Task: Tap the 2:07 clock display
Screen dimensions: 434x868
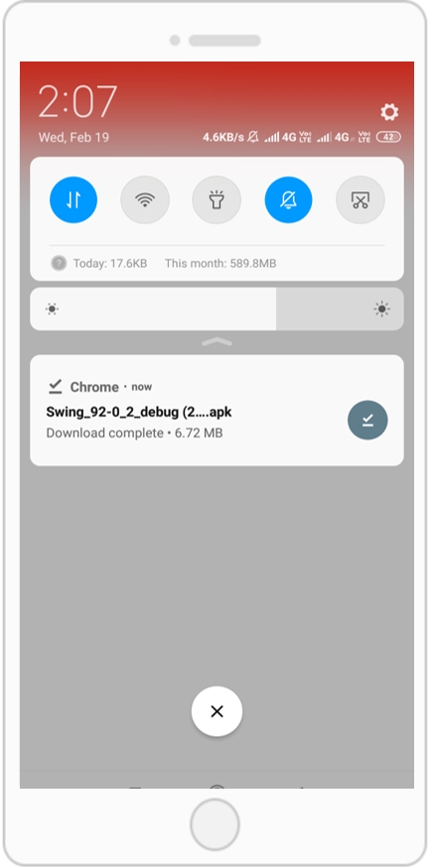Action: pyautogui.click(x=77, y=102)
